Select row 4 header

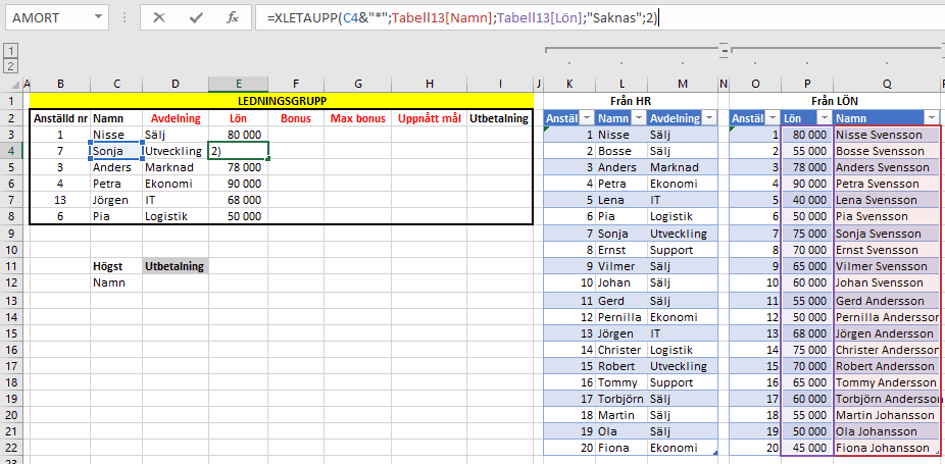(11, 151)
